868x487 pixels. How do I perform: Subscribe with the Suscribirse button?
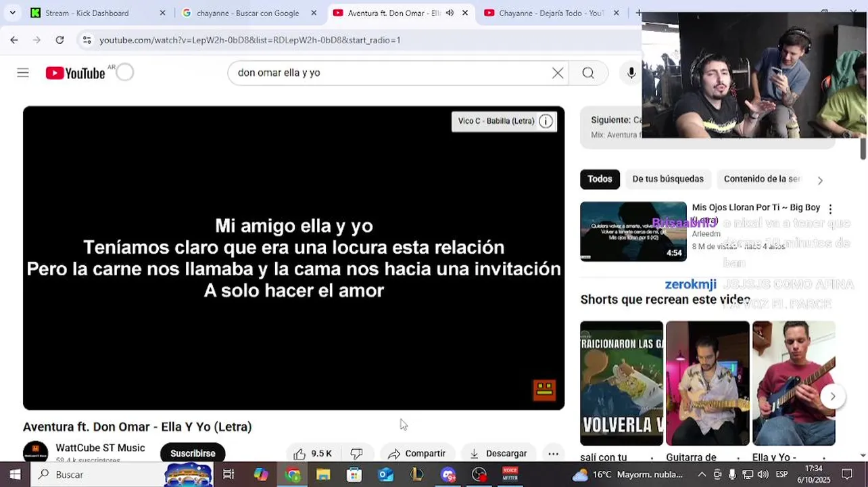193,454
